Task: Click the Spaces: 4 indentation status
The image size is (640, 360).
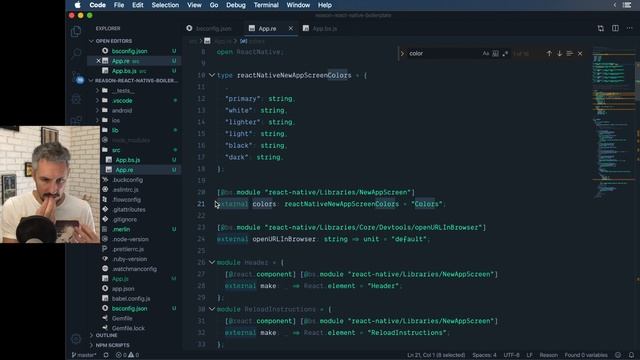Action: click(x=484, y=355)
